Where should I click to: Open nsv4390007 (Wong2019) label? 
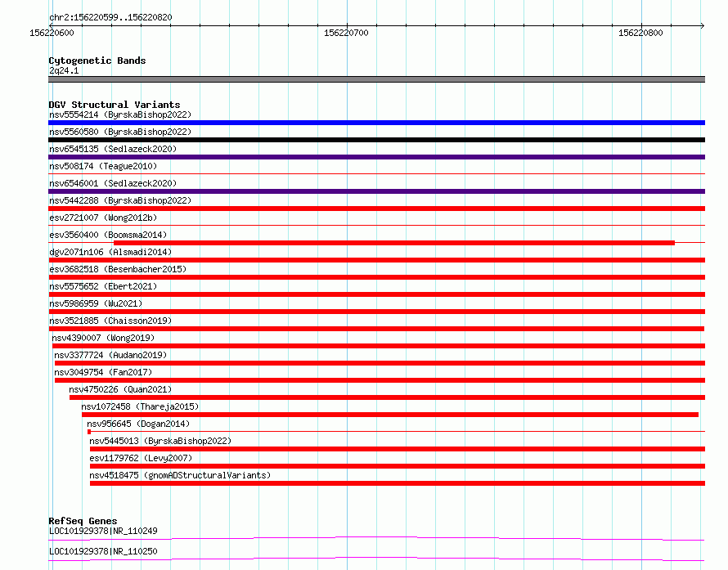pyautogui.click(x=103, y=338)
